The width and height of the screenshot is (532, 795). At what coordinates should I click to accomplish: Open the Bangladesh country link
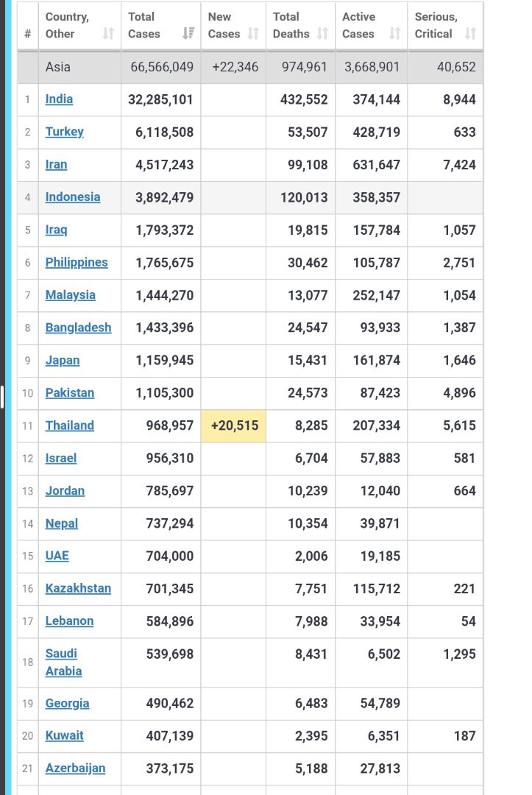click(x=78, y=328)
